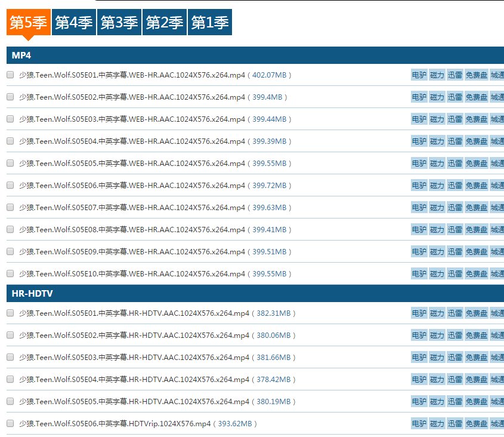Click 电驴 for the S05E01 WEB-HR episode
Viewport: 504px width, 437px height.
[419, 75]
